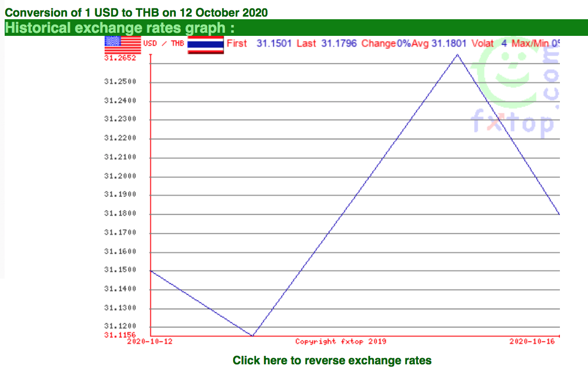The height and width of the screenshot is (382, 588).
Task: Click the graph peak point near 31.2652
Action: [x=457, y=55]
